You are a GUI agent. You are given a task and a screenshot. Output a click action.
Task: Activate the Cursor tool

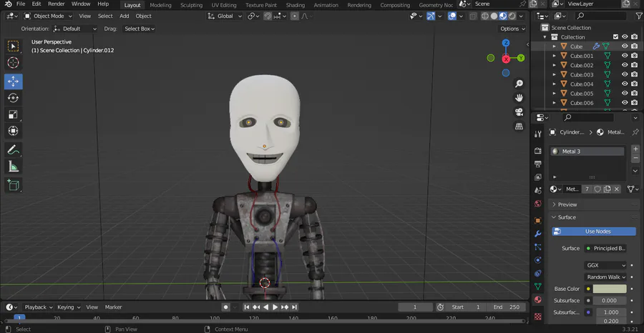pyautogui.click(x=13, y=63)
